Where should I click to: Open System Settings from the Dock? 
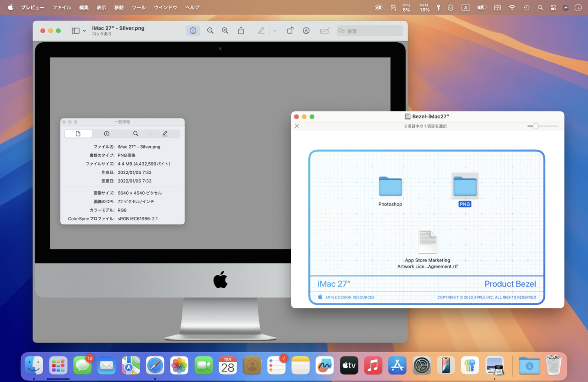coord(422,365)
